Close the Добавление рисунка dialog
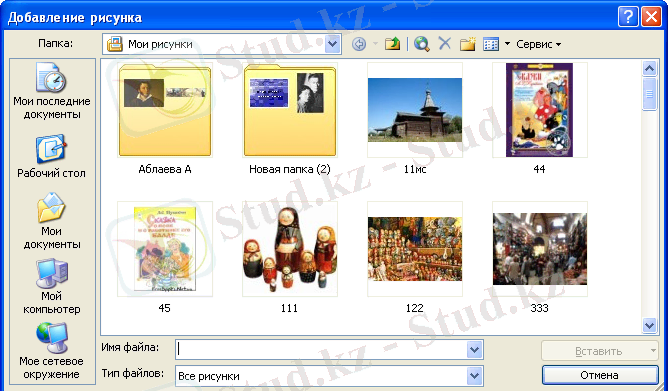 pos(651,17)
